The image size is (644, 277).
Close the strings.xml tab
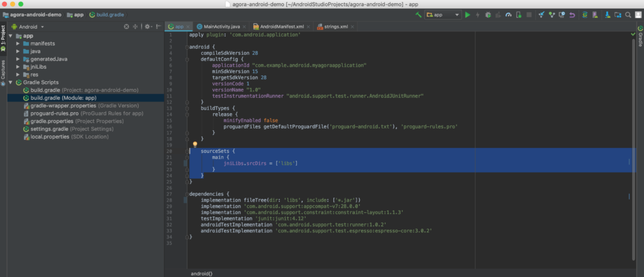tap(353, 26)
